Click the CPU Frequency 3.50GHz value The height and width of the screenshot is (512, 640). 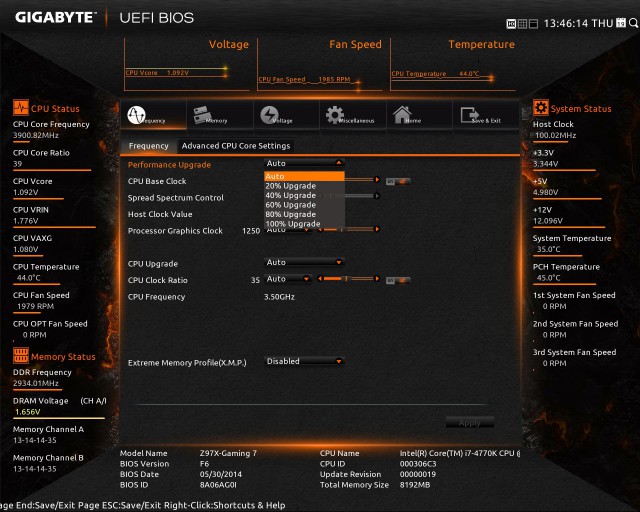tap(279, 297)
